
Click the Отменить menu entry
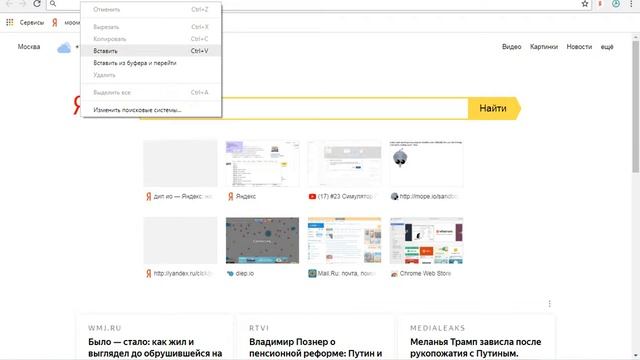click(x=151, y=9)
